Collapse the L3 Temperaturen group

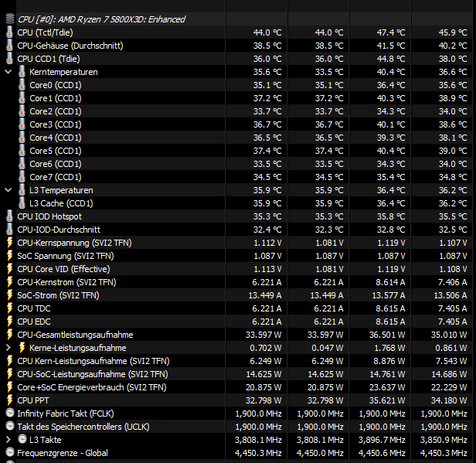pos(8,190)
